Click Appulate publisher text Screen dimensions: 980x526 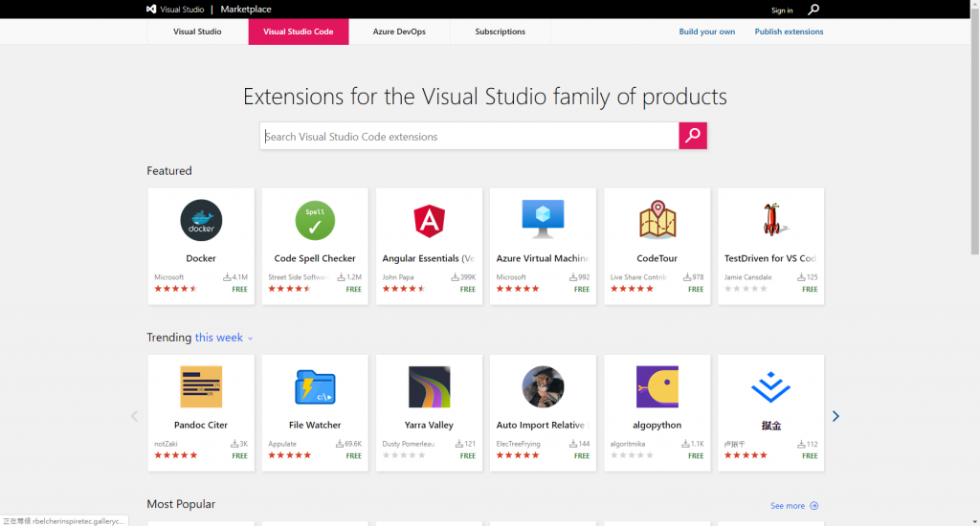pyautogui.click(x=282, y=444)
